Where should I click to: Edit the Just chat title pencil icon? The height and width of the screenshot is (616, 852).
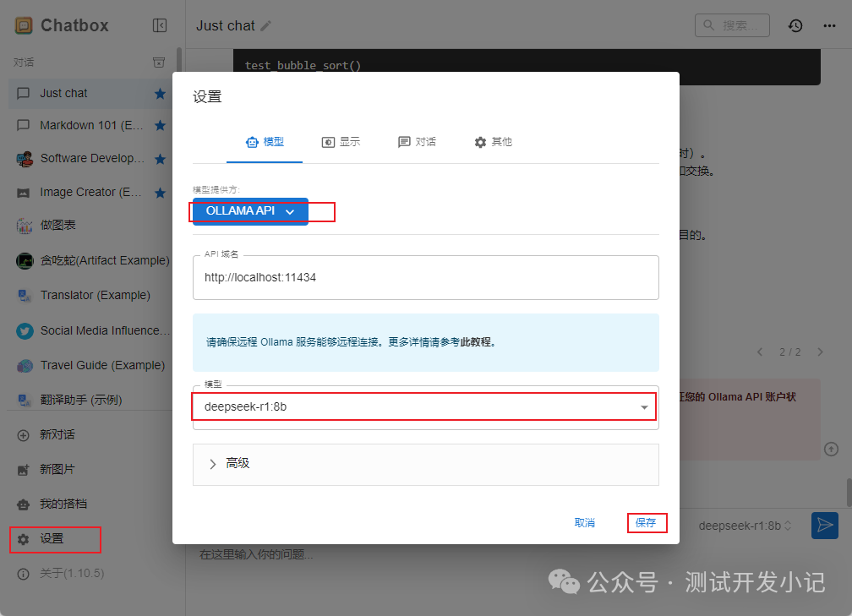coord(265,25)
